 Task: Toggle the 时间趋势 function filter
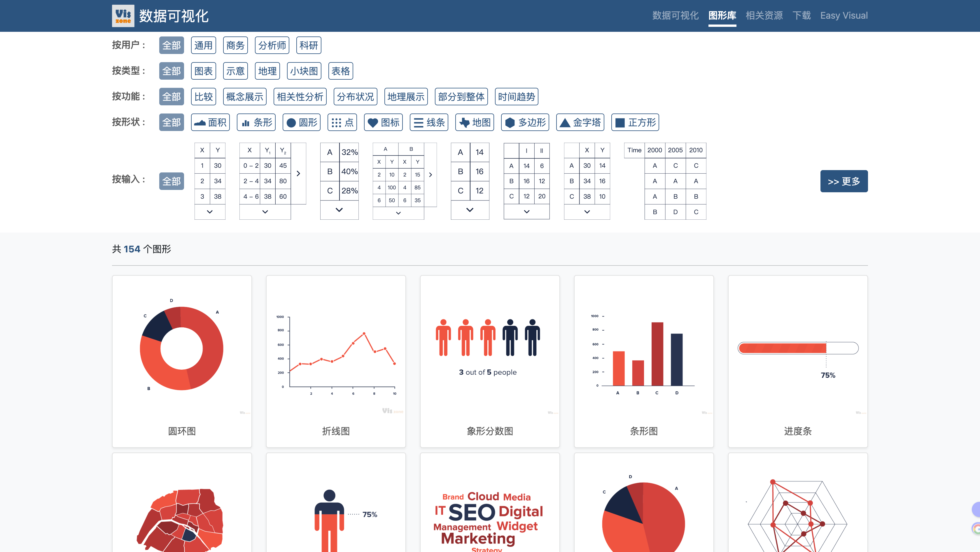[x=516, y=97]
